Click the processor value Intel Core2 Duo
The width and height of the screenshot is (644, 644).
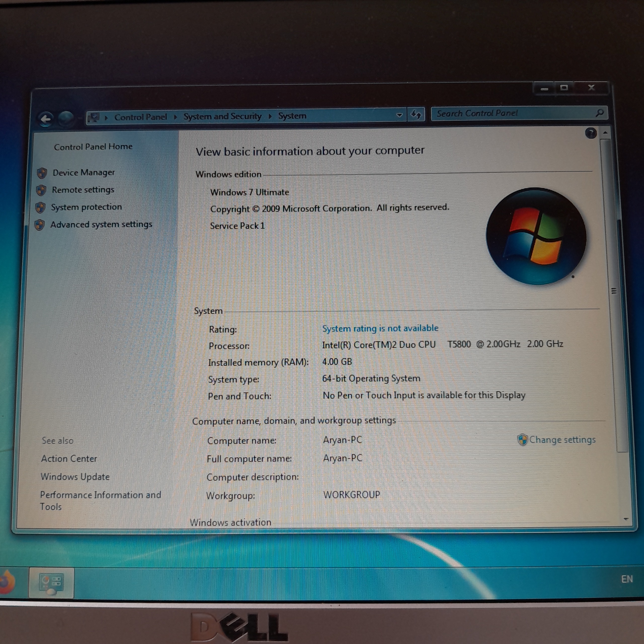pyautogui.click(x=442, y=344)
